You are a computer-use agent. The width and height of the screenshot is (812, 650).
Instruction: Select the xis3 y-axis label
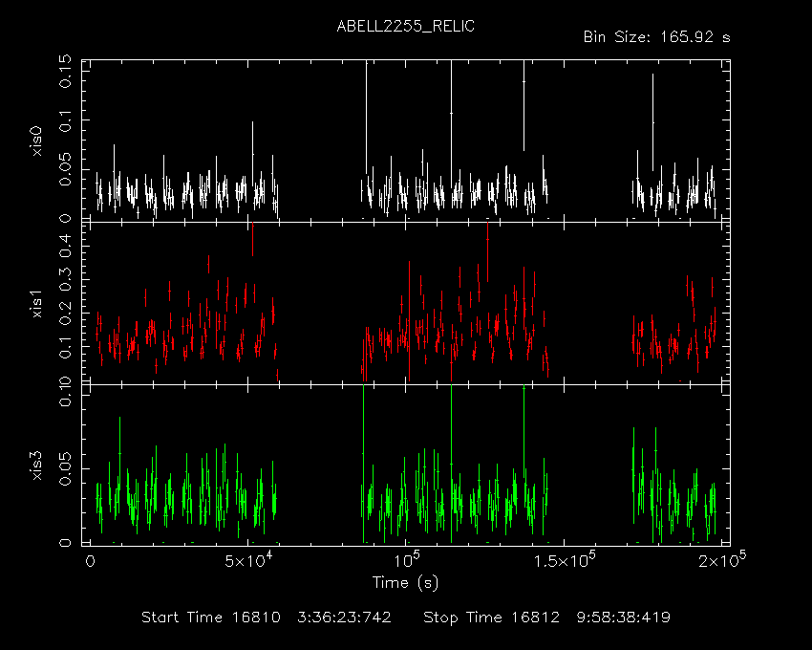[x=36, y=466]
